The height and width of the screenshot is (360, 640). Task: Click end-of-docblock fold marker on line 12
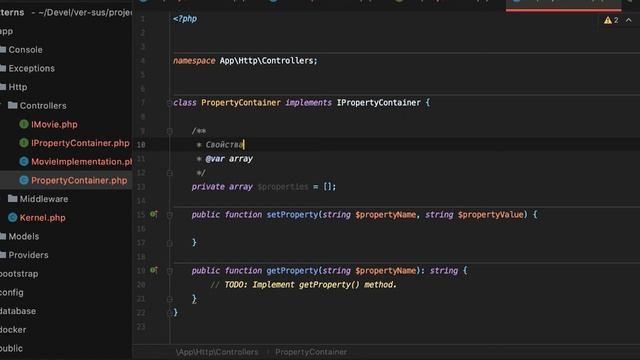click(x=169, y=173)
